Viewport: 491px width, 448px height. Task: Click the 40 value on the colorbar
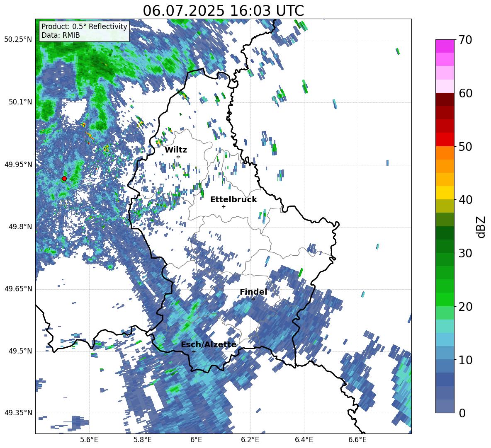(465, 200)
